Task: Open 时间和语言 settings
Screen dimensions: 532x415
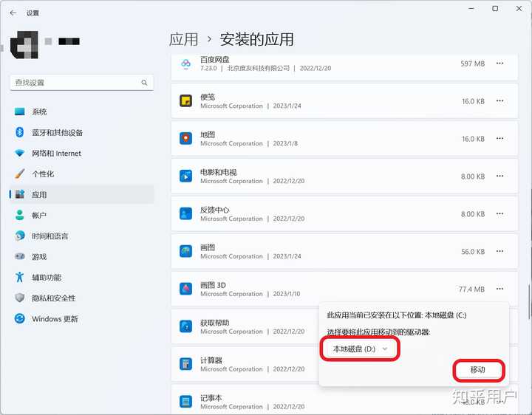Action: point(81,236)
